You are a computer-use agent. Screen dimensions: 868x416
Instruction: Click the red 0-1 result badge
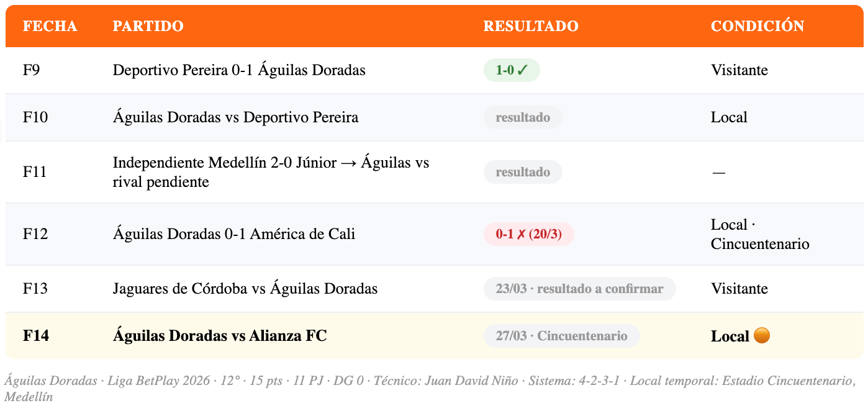pos(528,234)
